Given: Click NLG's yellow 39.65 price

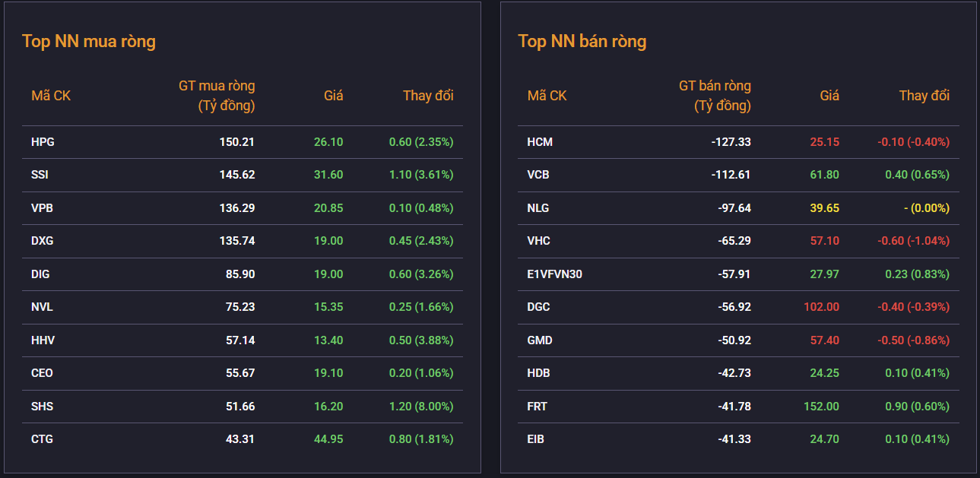Looking at the screenshot, I should (x=824, y=208).
